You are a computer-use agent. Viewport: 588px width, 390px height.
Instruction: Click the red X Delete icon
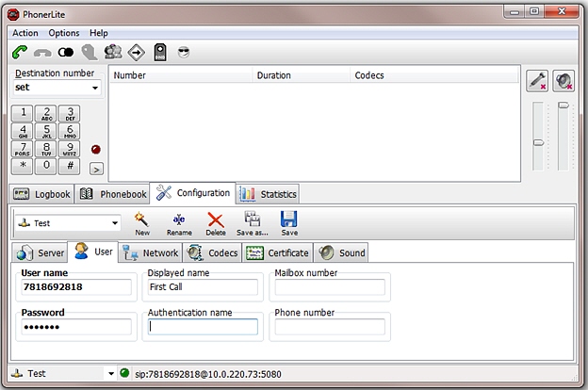click(x=216, y=224)
